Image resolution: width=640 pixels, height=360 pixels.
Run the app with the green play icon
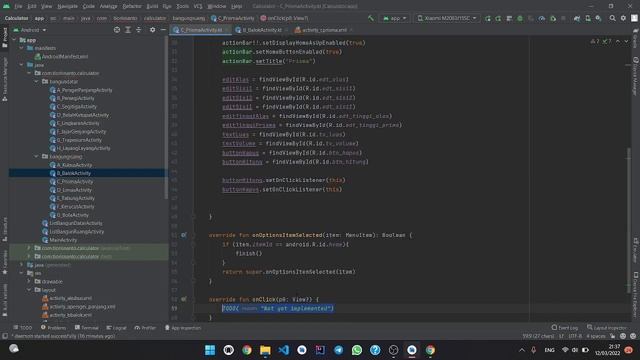(x=488, y=18)
